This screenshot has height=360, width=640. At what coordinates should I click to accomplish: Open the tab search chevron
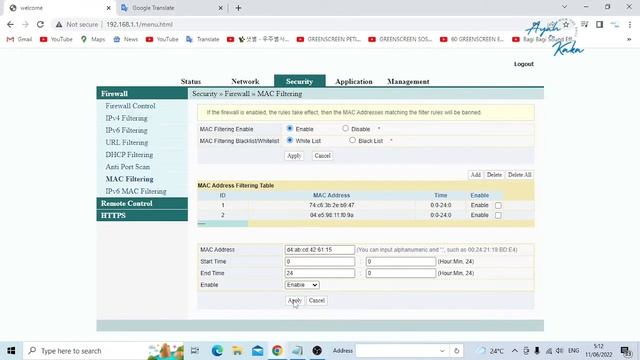click(x=564, y=7)
